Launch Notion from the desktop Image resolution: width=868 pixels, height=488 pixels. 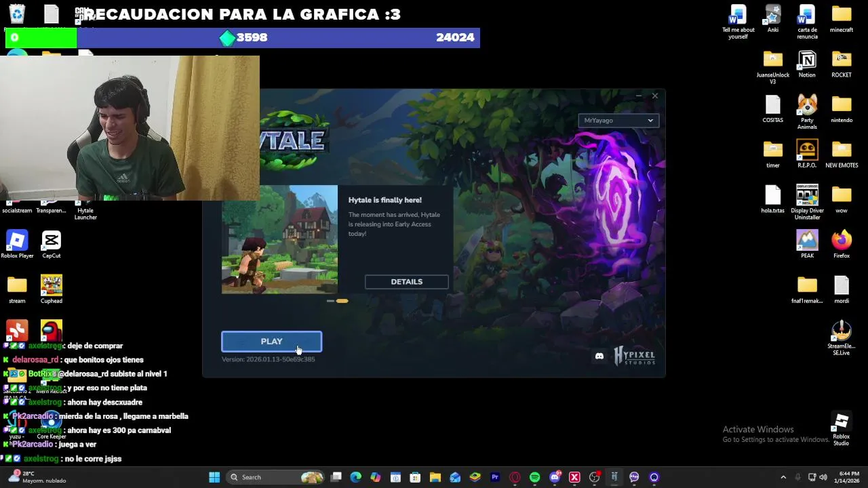click(807, 64)
